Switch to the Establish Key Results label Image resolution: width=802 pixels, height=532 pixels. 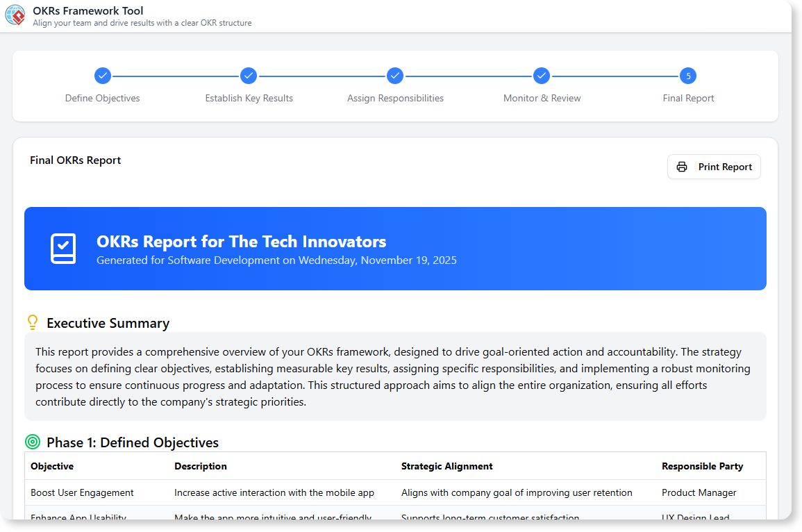pyautogui.click(x=249, y=98)
